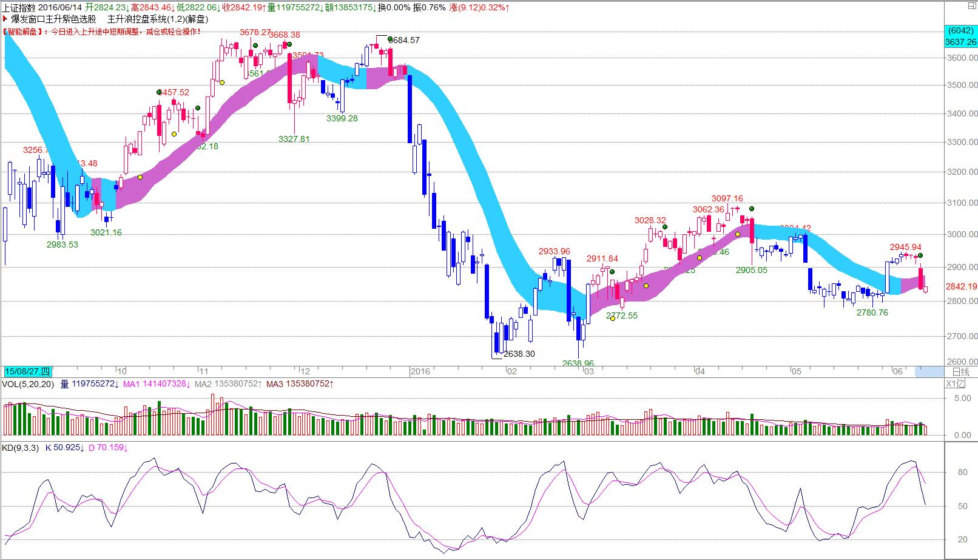The image size is (978, 560).
Task: Click the 2905.05 low price label
Action: [752, 270]
